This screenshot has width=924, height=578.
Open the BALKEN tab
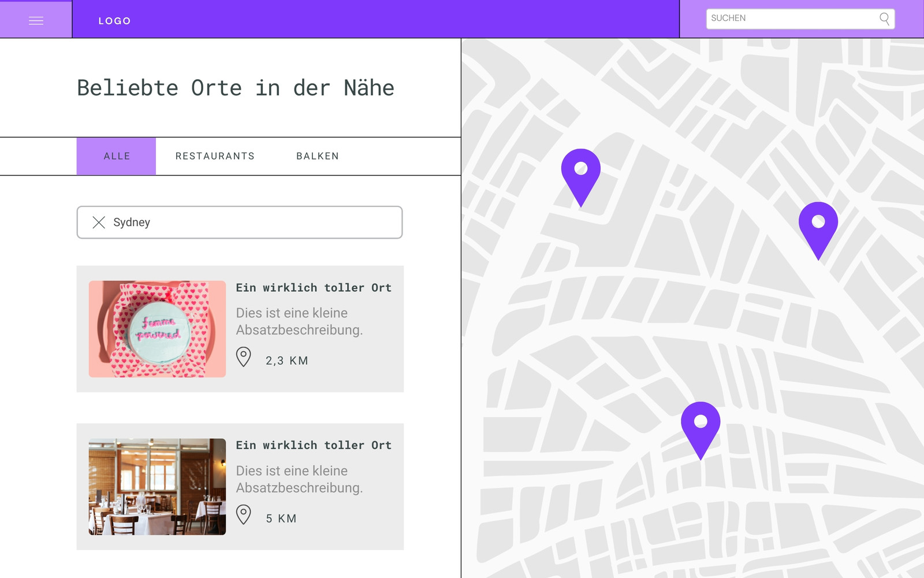point(318,155)
